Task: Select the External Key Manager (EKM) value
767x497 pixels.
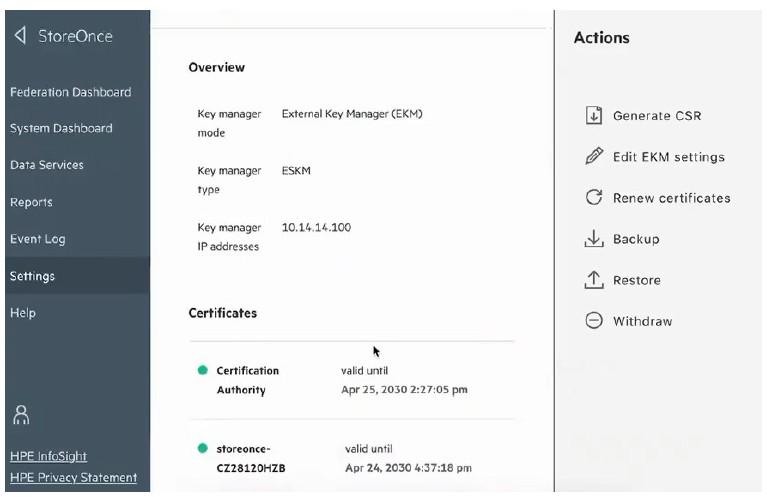Action: [352, 114]
